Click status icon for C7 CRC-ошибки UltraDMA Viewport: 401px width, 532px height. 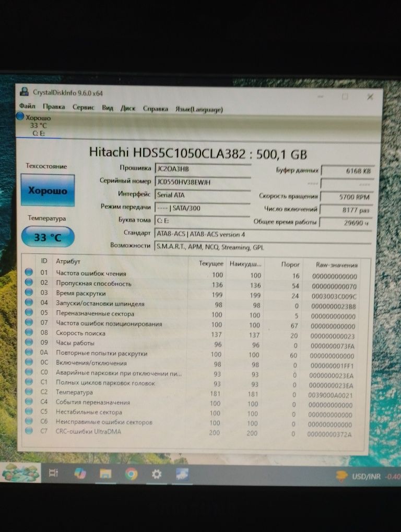click(x=29, y=430)
